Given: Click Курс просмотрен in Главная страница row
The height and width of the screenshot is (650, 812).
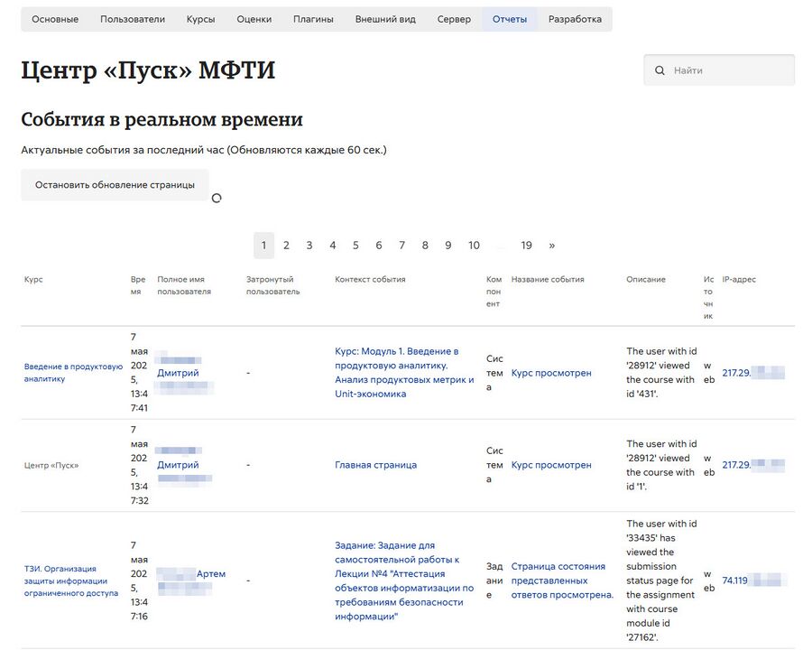Looking at the screenshot, I should click(x=551, y=466).
